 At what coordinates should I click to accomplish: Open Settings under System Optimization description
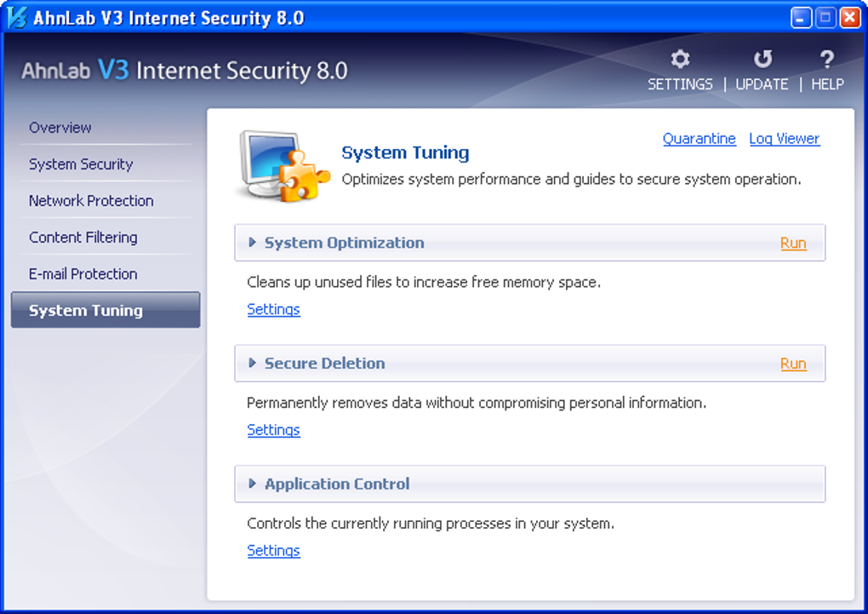click(273, 309)
